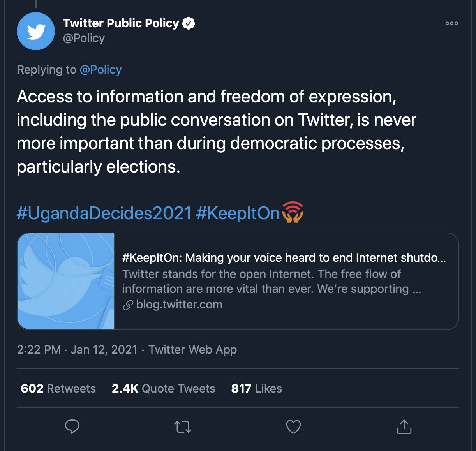Viewport: 476px width, 451px height.
Task: Like the tweet with heart icon
Action: point(293,427)
